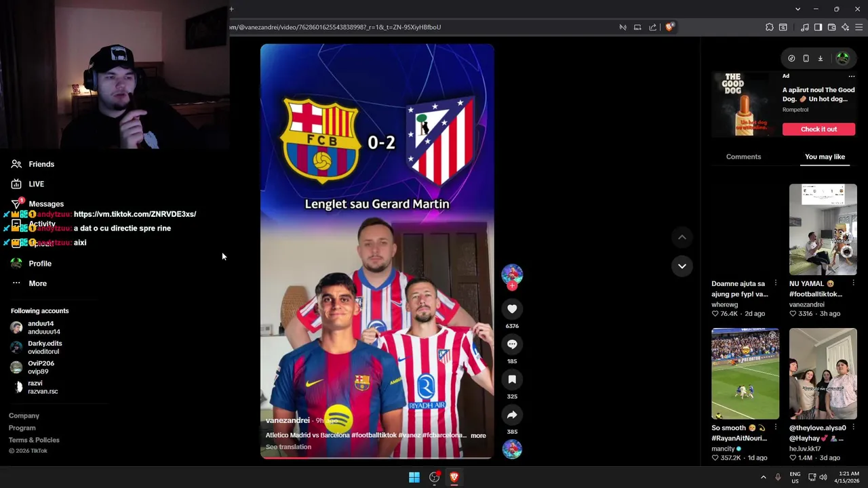This screenshot has width=868, height=488.
Task: Open the ad's three-dot options menu
Action: click(852, 76)
